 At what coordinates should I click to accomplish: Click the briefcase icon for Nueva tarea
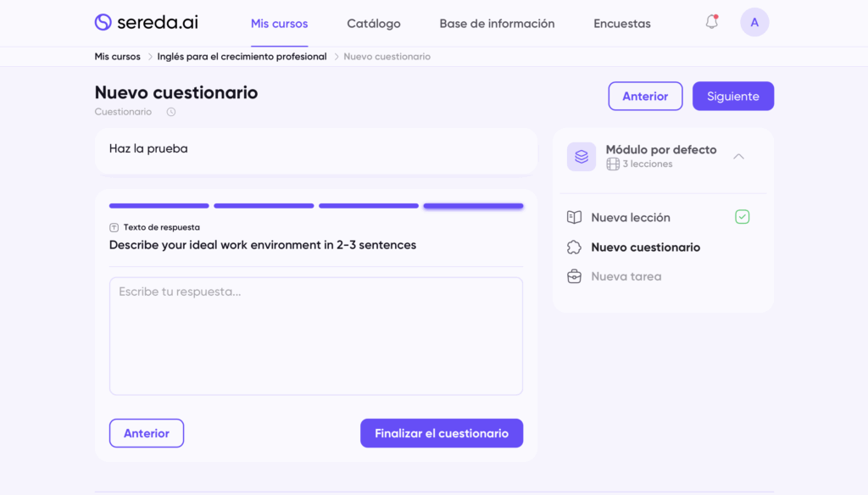(574, 276)
